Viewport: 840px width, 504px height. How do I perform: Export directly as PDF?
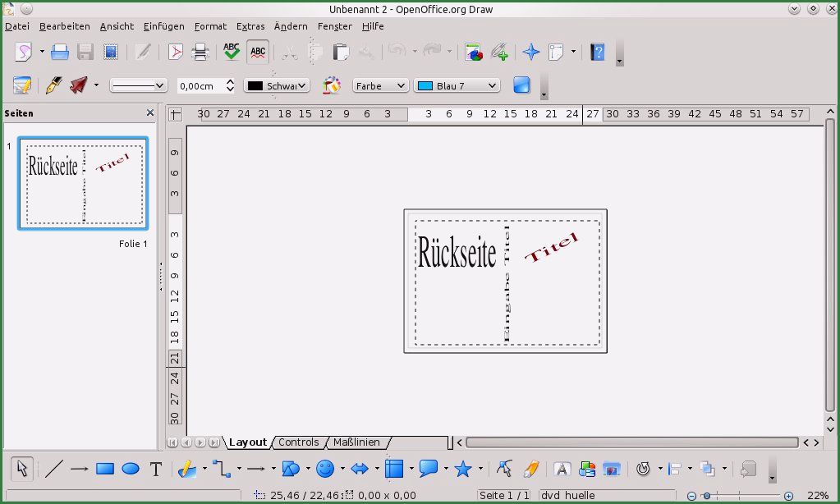(175, 53)
